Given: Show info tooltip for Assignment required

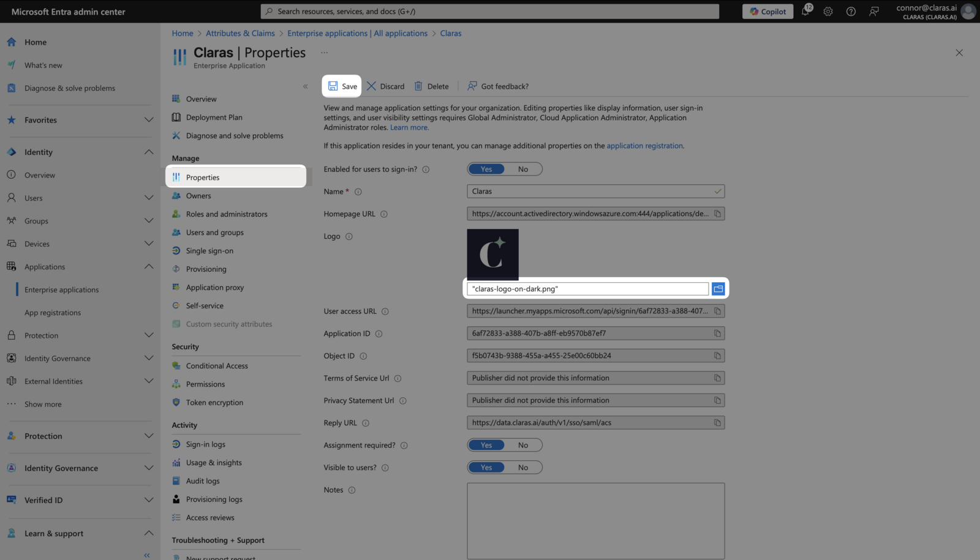Looking at the screenshot, I should [x=404, y=446].
